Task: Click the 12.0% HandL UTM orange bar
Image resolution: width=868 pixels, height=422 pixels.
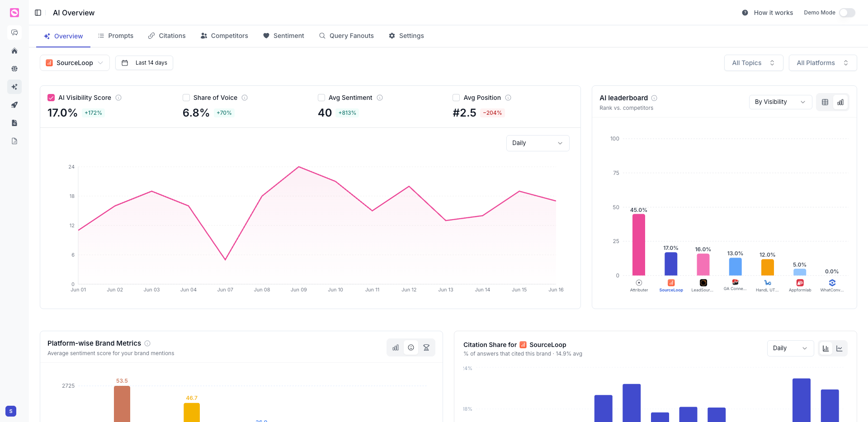Action: click(768, 267)
